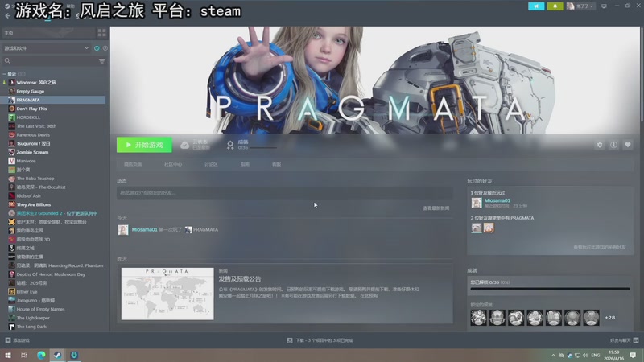The height and width of the screenshot is (362, 644).
Task: Click the add game button at bottom left
Action: 17,340
